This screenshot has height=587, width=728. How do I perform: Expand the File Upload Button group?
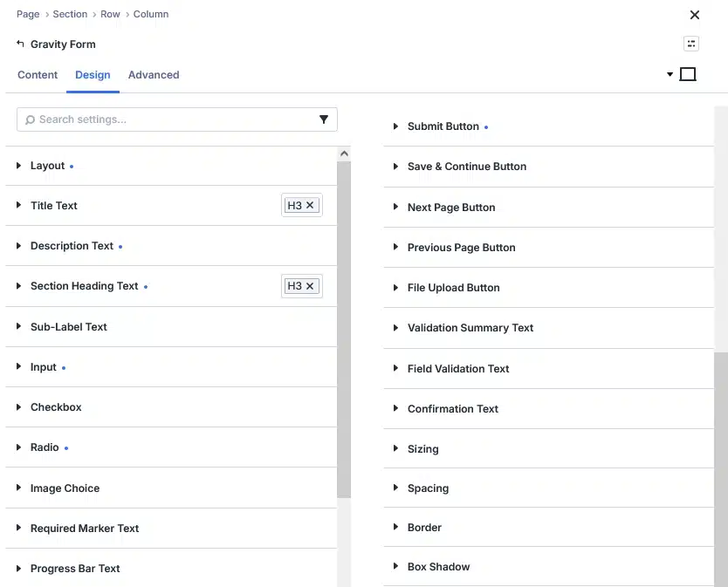[549, 288]
